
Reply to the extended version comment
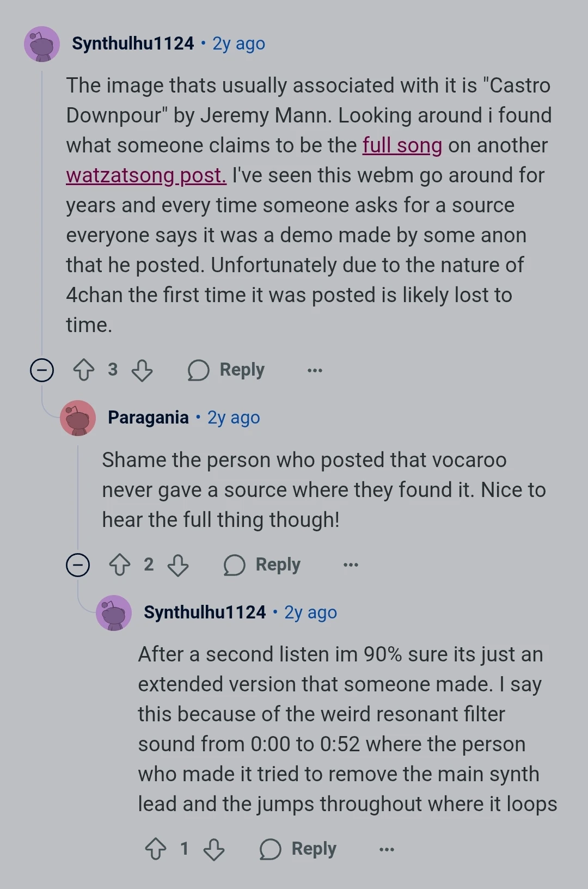[298, 849]
